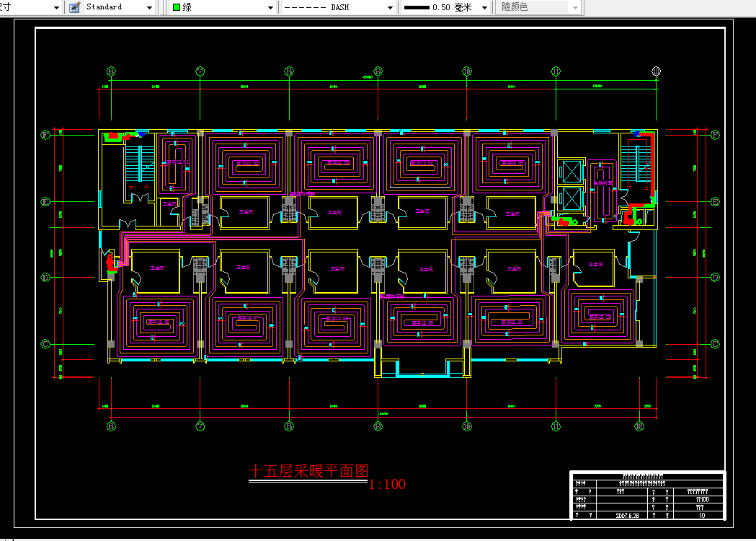Expand the dimension style dropdown arrow
Image resolution: width=756 pixels, height=541 pixels.
pos(56,7)
